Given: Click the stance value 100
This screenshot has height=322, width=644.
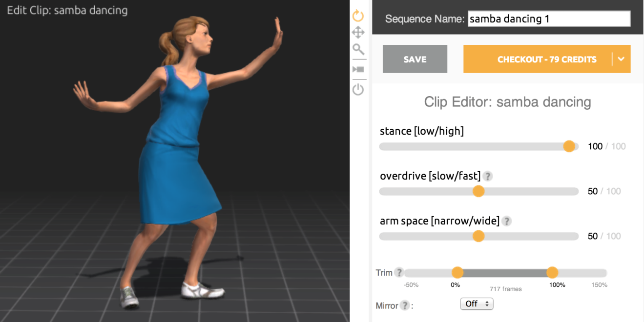Looking at the screenshot, I should pos(595,146).
